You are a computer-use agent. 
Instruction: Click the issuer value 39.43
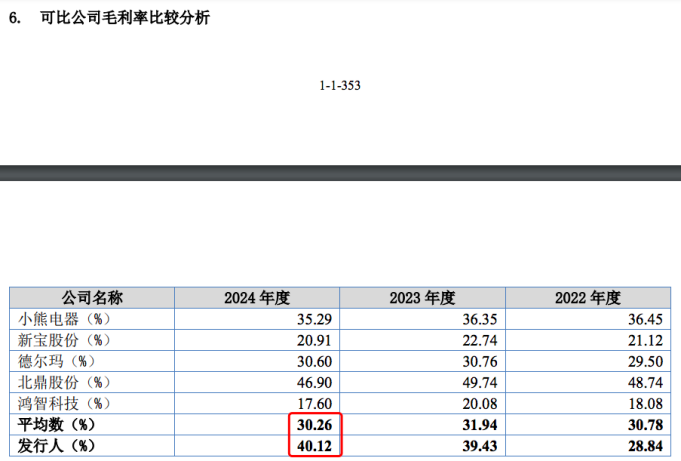480,446
